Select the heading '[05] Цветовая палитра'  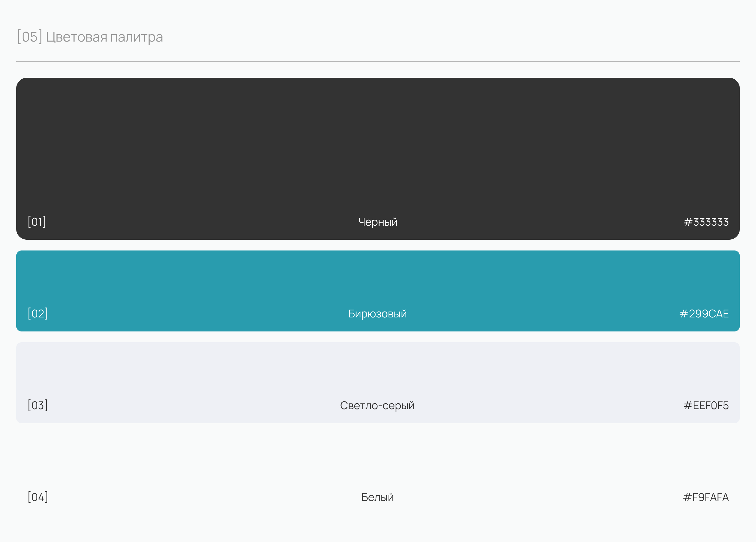tap(90, 37)
